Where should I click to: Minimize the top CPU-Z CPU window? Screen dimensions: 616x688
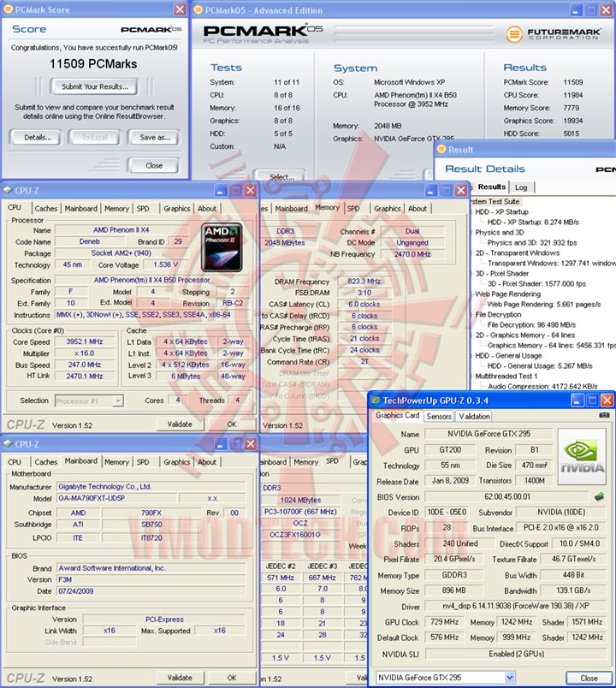coord(221,191)
